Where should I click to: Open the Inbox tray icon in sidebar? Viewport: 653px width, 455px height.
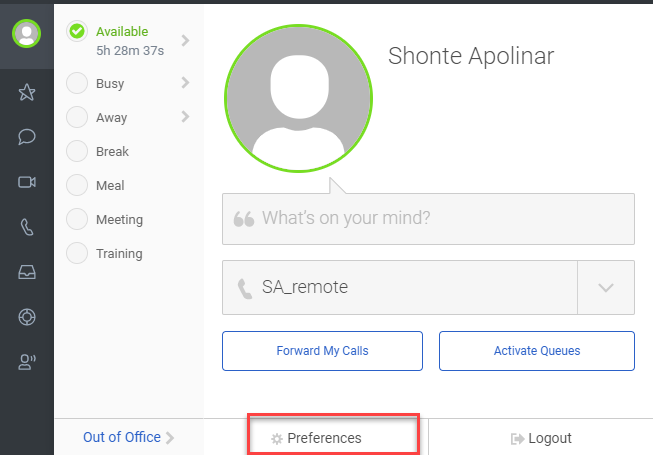[27, 272]
